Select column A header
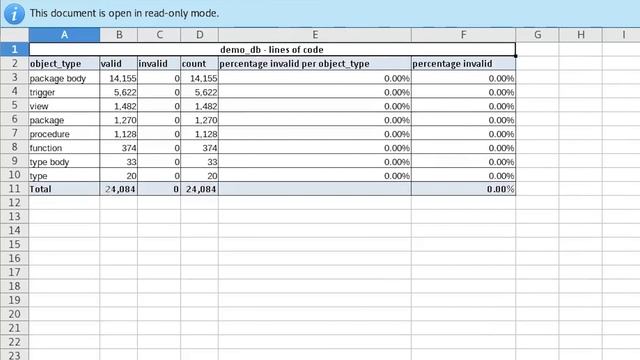640x360 pixels. (x=64, y=35)
